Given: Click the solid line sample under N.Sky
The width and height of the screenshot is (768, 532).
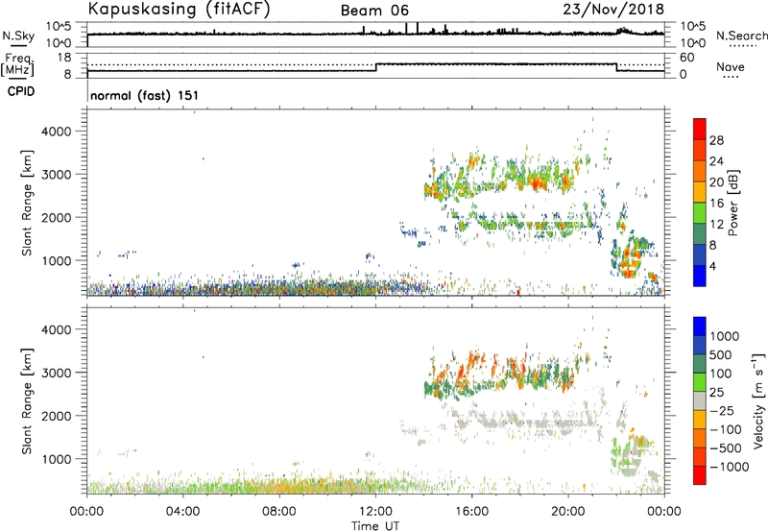Looking at the screenshot, I should pyautogui.click(x=18, y=45).
